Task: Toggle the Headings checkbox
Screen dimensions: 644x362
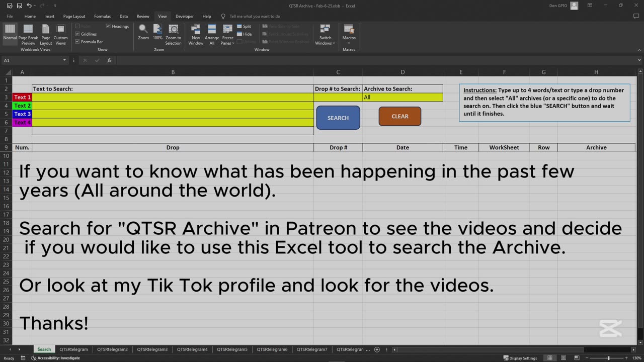Action: click(108, 26)
